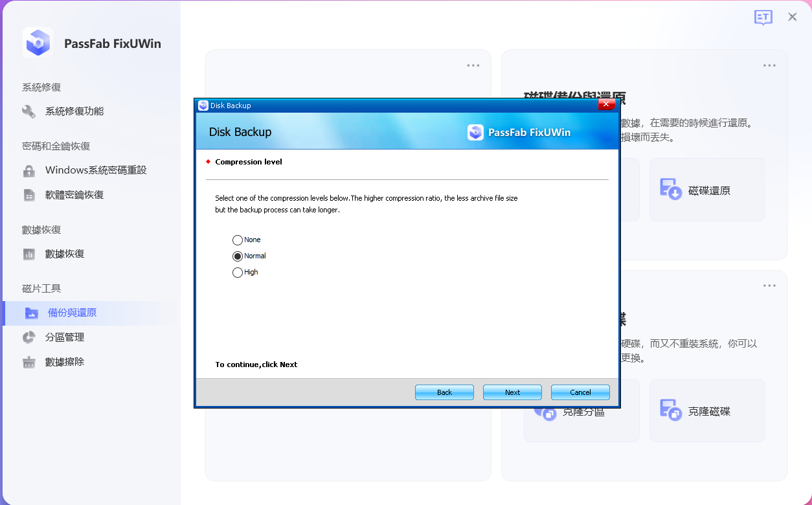Click Next in the Disk Backup dialog
This screenshot has height=505, width=812.
512,392
